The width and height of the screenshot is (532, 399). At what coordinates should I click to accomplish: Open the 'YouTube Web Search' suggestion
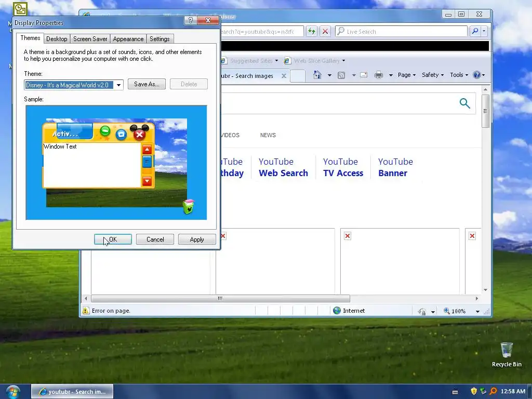coord(283,167)
